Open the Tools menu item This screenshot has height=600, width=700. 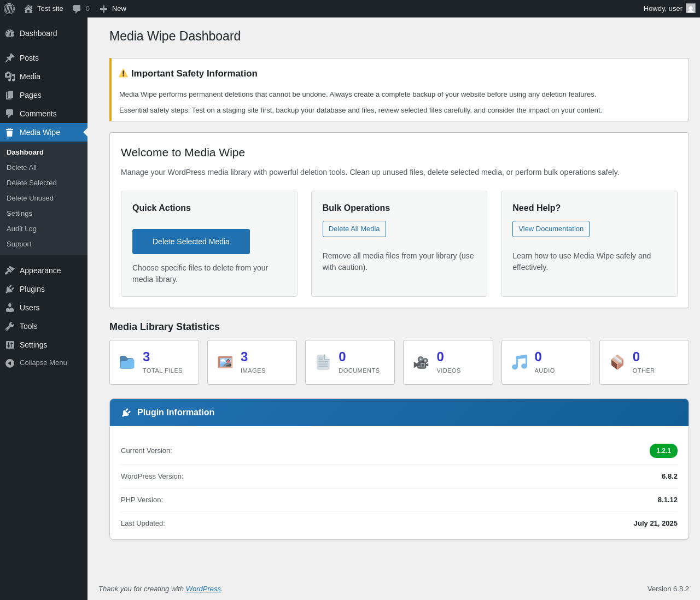point(44,326)
